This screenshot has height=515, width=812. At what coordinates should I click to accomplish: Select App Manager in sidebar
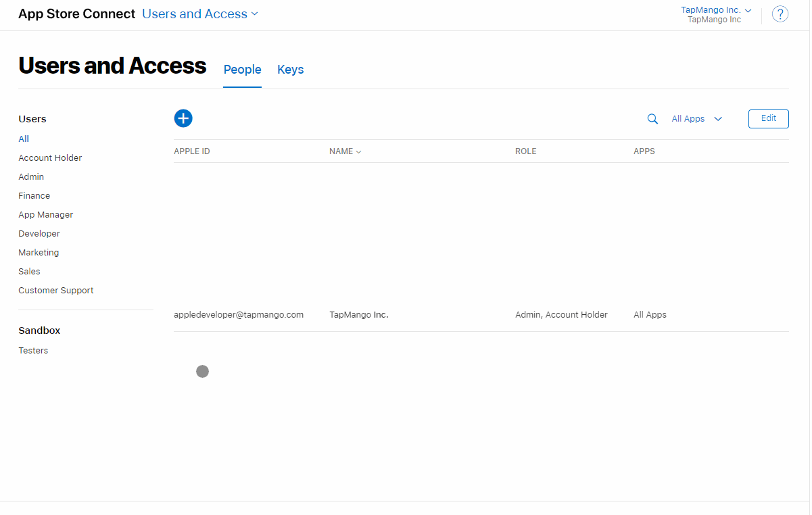[x=46, y=215]
